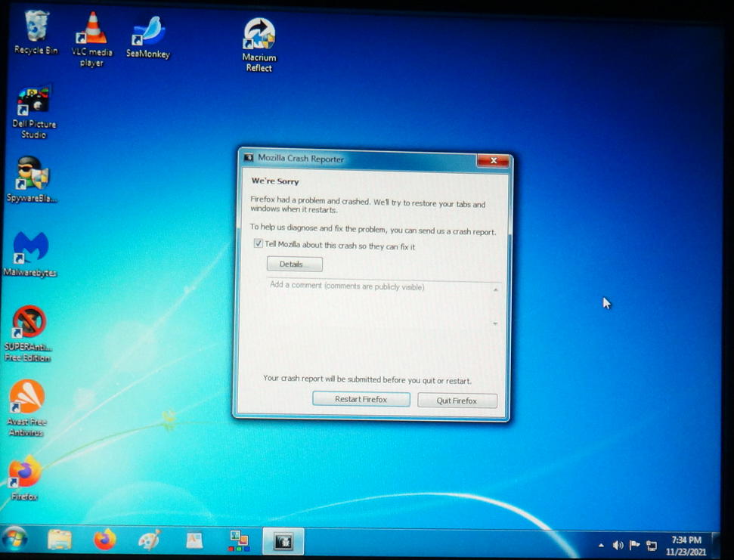Image resolution: width=734 pixels, height=560 pixels.
Task: Open Windows Explorer from the taskbar
Action: [60, 540]
